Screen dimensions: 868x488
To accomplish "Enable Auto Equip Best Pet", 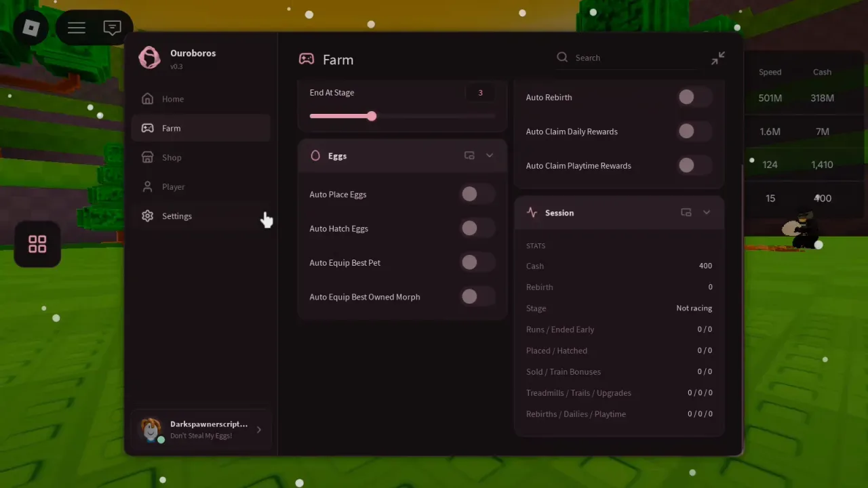I will point(477,262).
